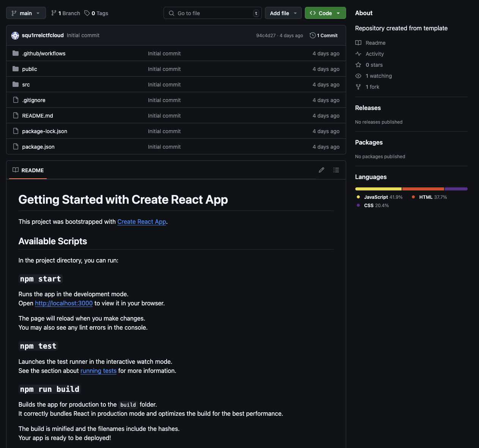
Task: Click the squ1rrelctfcloud avatar icon
Action: pos(15,35)
